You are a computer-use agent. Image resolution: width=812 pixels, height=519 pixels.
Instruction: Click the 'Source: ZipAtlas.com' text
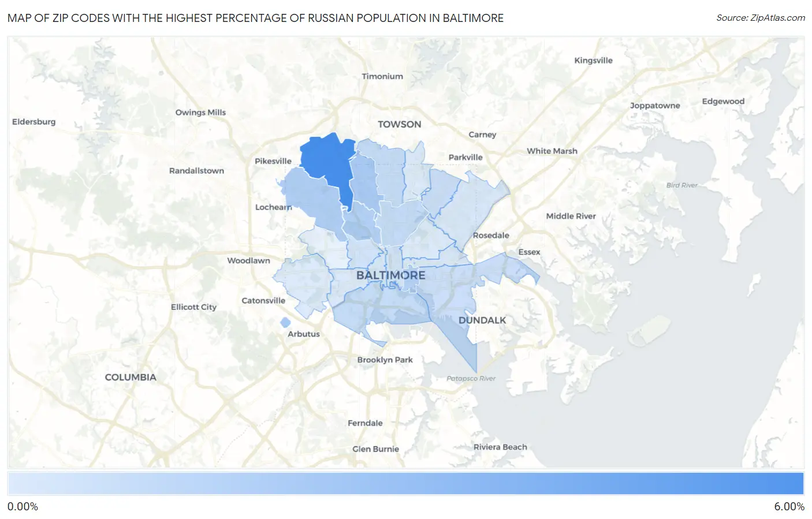pyautogui.click(x=761, y=18)
